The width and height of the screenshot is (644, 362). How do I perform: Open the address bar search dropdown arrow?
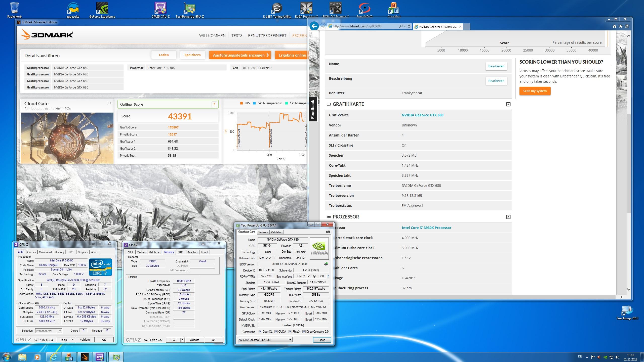[x=405, y=26]
